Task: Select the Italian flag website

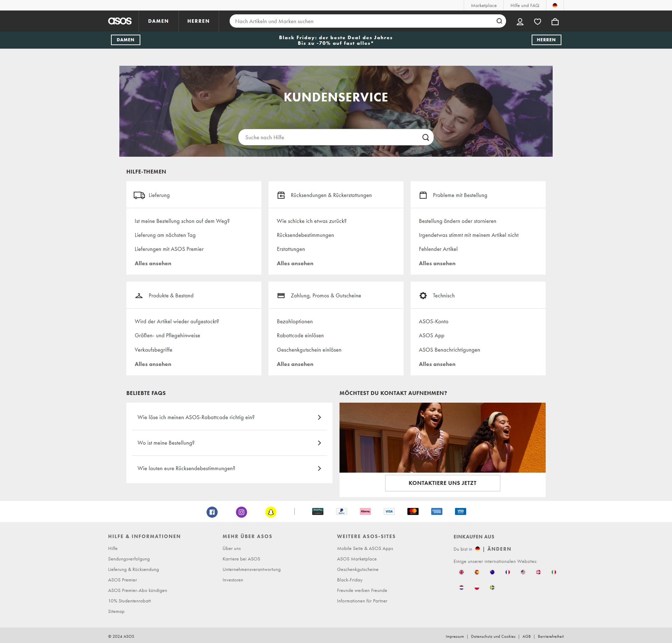Action: click(554, 572)
